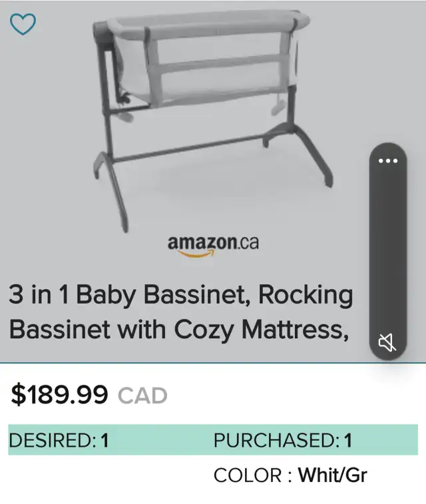
Task: Open the three-dots more options menu
Action: click(x=388, y=160)
